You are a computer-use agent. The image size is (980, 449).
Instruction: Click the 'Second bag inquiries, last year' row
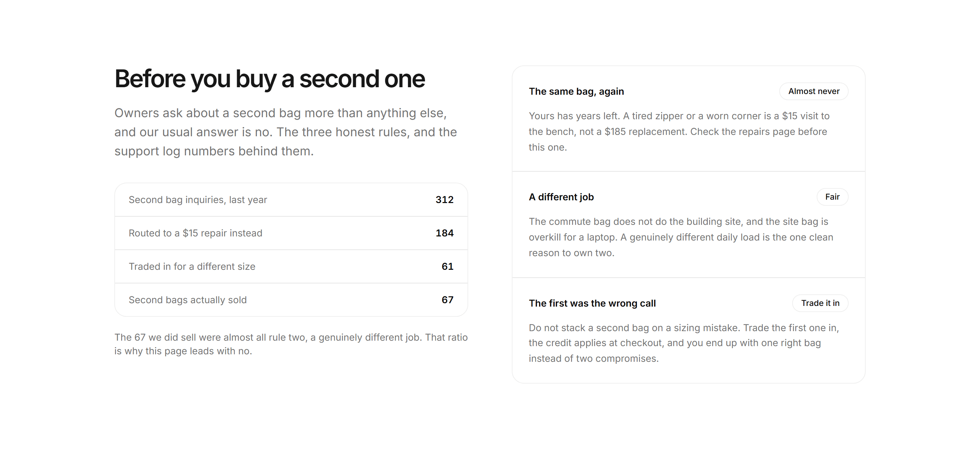tap(291, 200)
